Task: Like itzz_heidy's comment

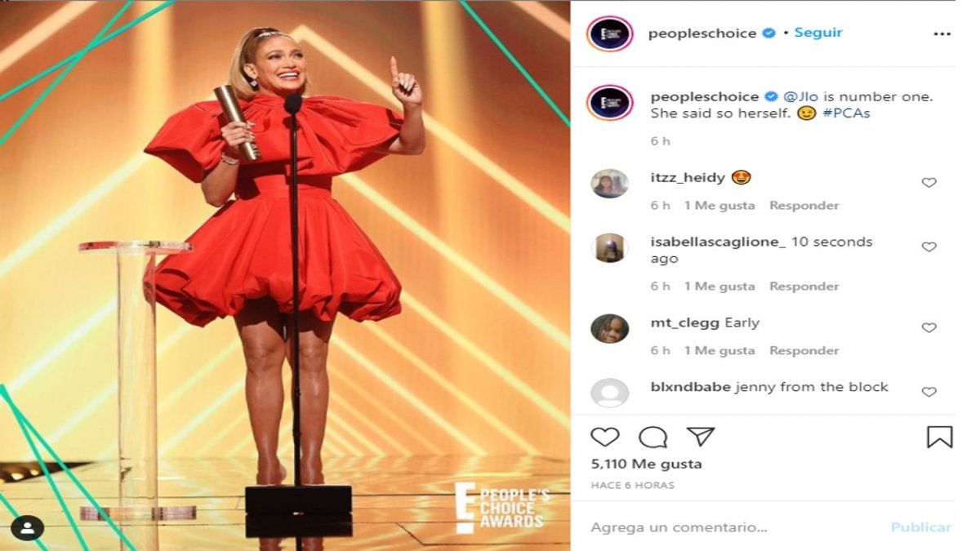Action: pyautogui.click(x=929, y=183)
